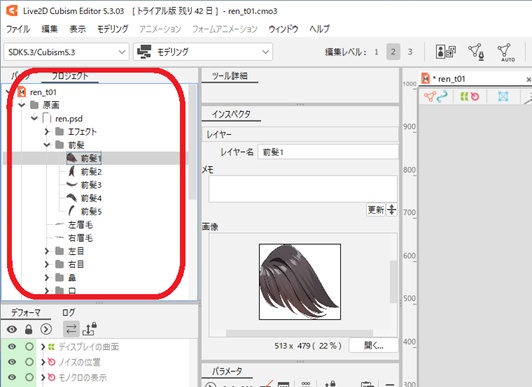Select the manual mesh edit icon

click(x=476, y=52)
